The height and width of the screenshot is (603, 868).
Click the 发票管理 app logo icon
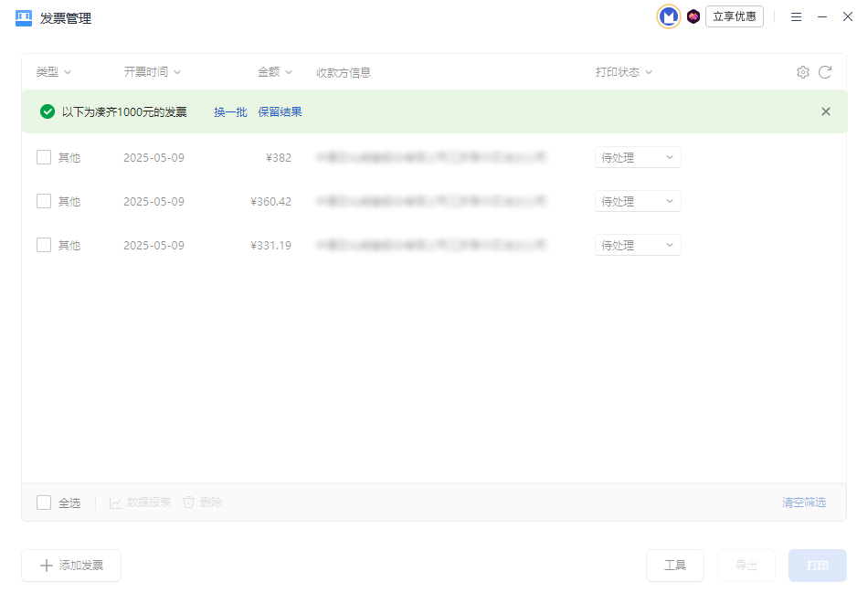[x=24, y=18]
